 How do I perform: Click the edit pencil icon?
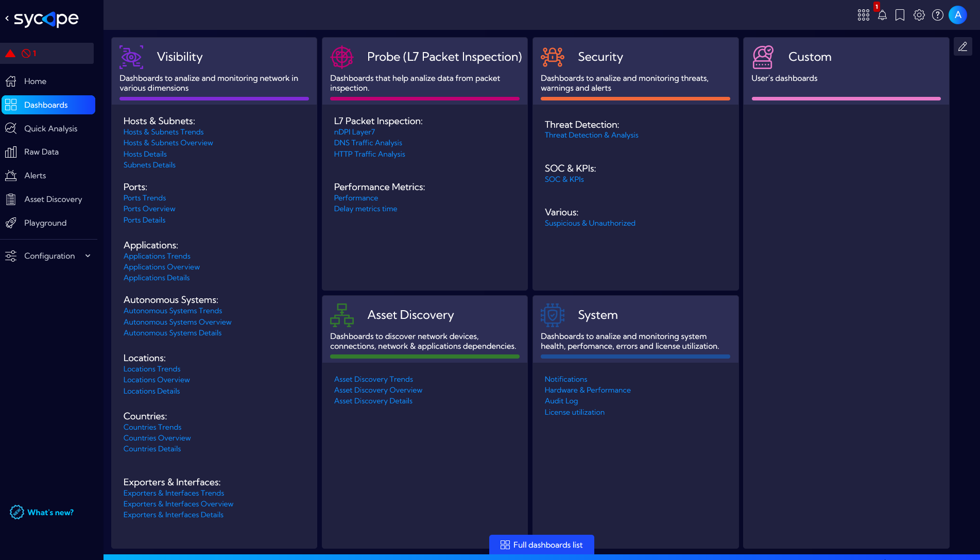(962, 47)
